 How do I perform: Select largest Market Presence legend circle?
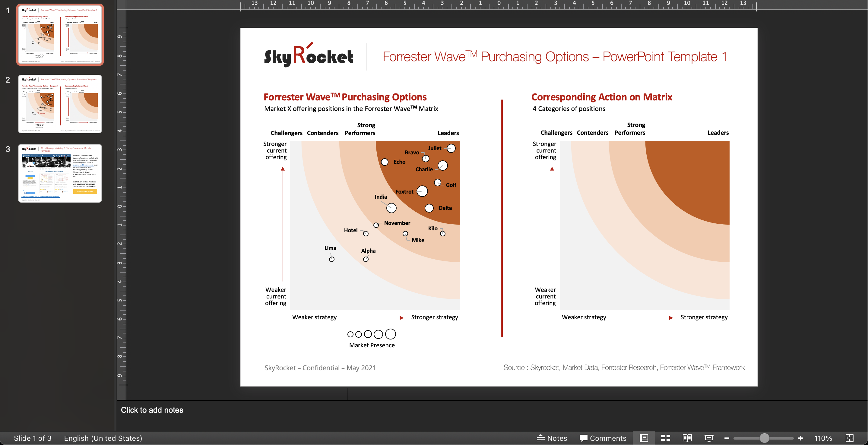pos(390,334)
